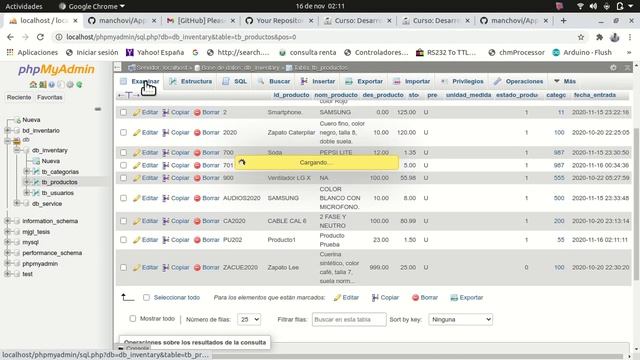Expand tb_categorias table node
This screenshot has width=640, height=360.
pos(26,171)
